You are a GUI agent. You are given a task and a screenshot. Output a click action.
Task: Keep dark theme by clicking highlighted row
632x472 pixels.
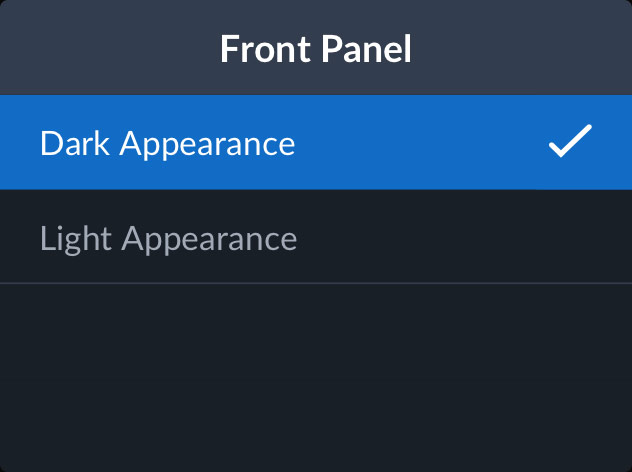tap(316, 143)
